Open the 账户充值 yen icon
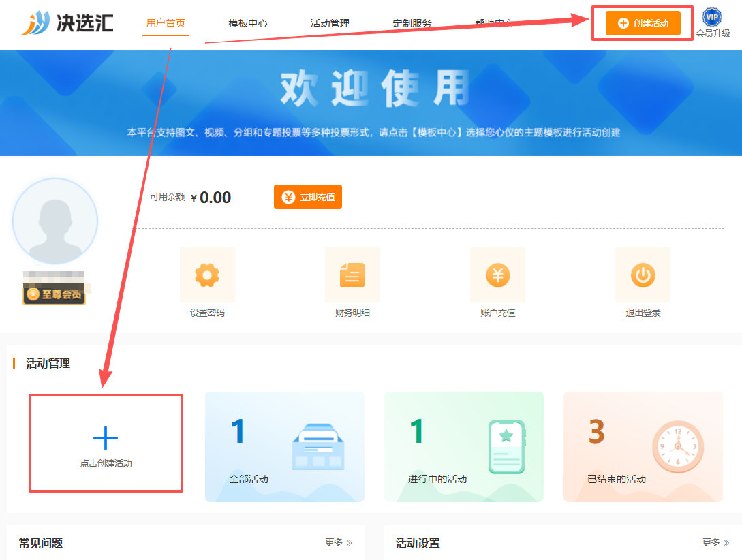742x560 pixels. click(498, 275)
